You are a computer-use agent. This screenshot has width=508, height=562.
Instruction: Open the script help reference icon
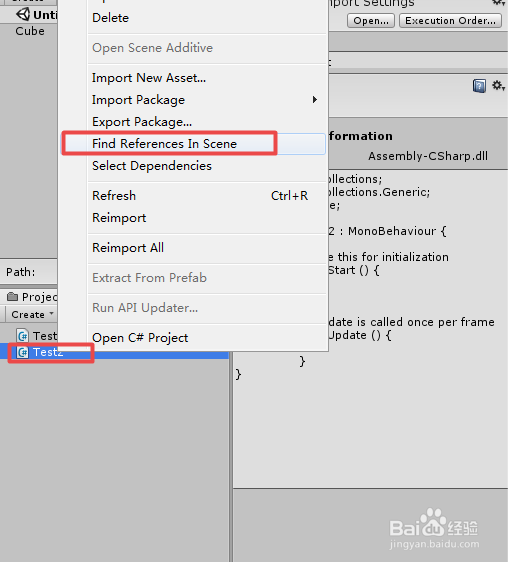coord(479,86)
